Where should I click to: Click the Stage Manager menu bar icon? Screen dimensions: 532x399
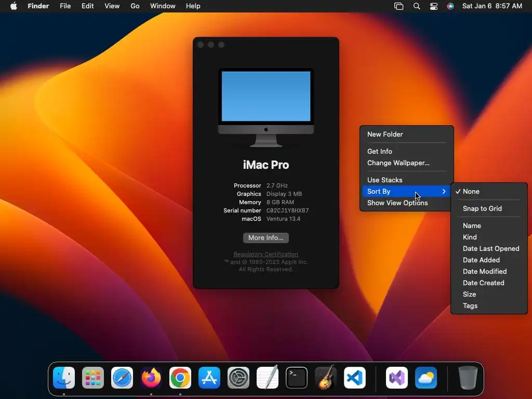click(398, 6)
